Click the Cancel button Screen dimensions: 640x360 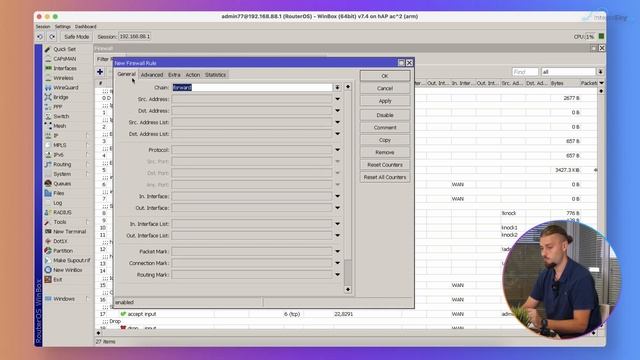tap(385, 89)
